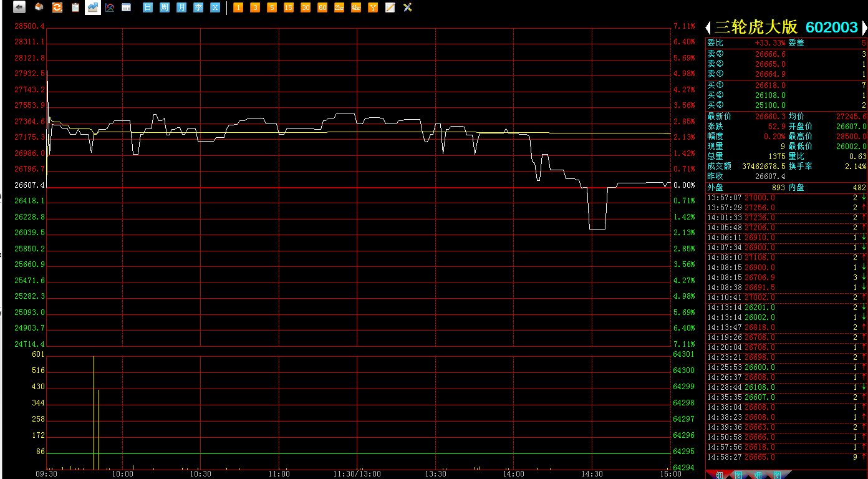
Task: Click the tallest yellow volume bar
Action: coord(94,413)
